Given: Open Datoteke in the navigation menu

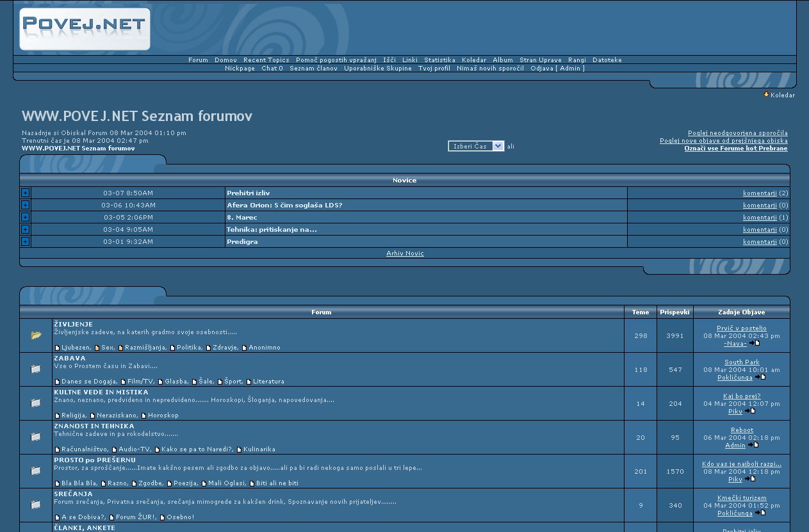Looking at the screenshot, I should tap(607, 60).
